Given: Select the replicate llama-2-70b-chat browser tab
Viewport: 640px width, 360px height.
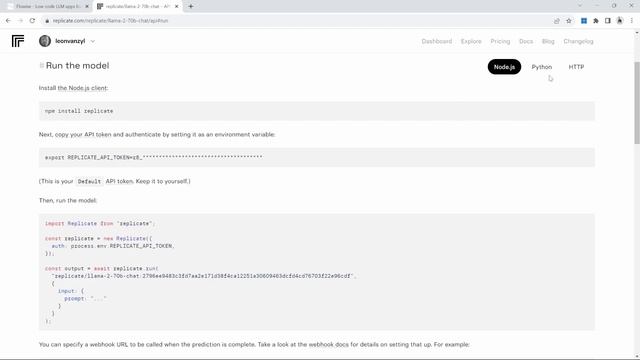Looking at the screenshot, I should 138,7.
